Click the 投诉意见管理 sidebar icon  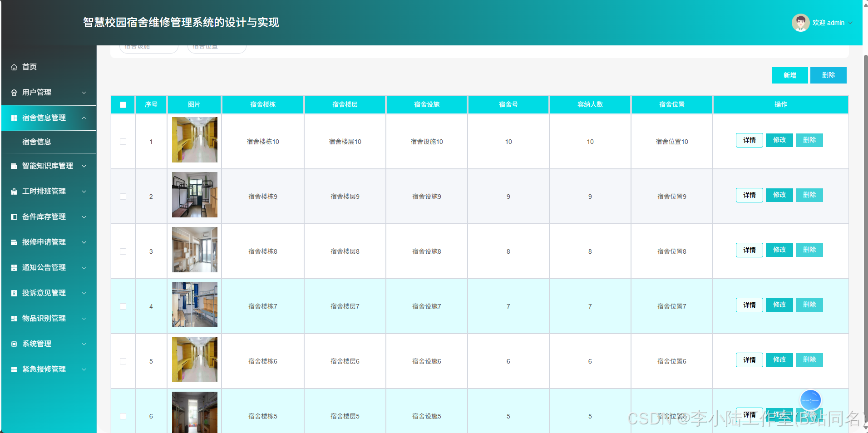(14, 293)
